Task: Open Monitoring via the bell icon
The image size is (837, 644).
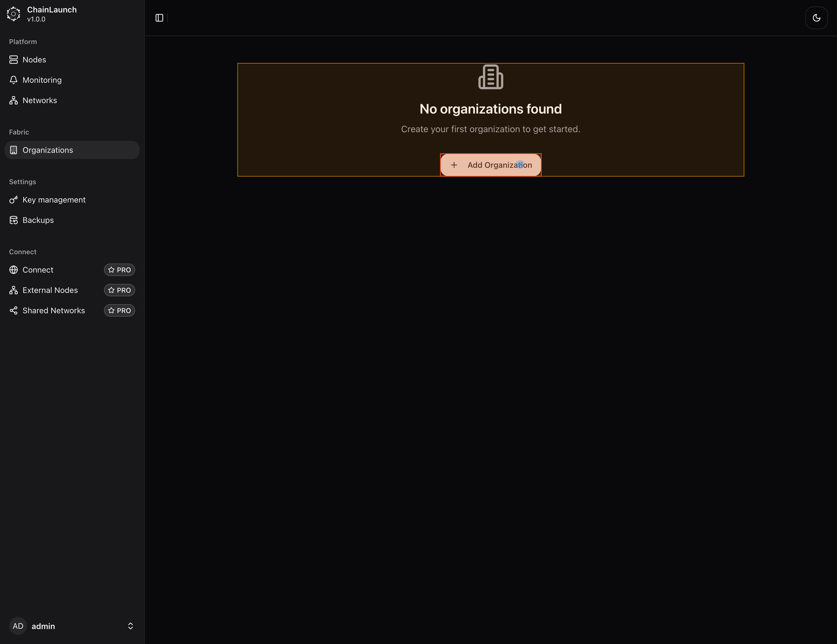Action: pos(14,80)
